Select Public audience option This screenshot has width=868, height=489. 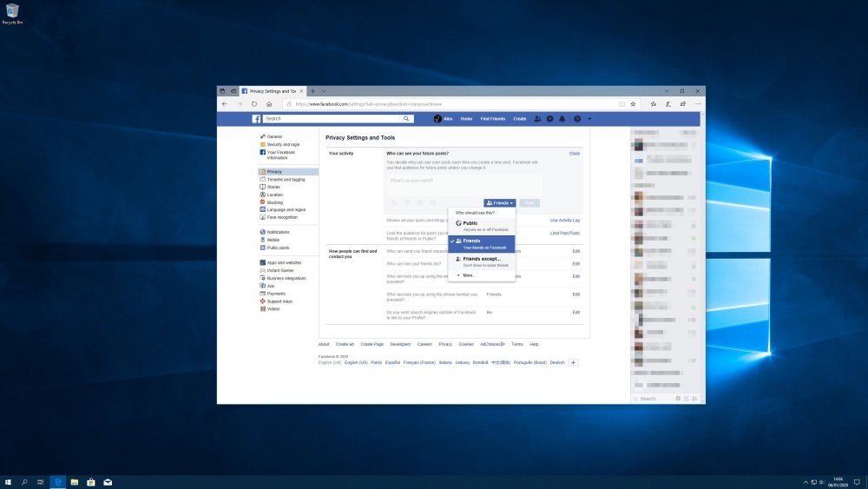click(x=482, y=226)
